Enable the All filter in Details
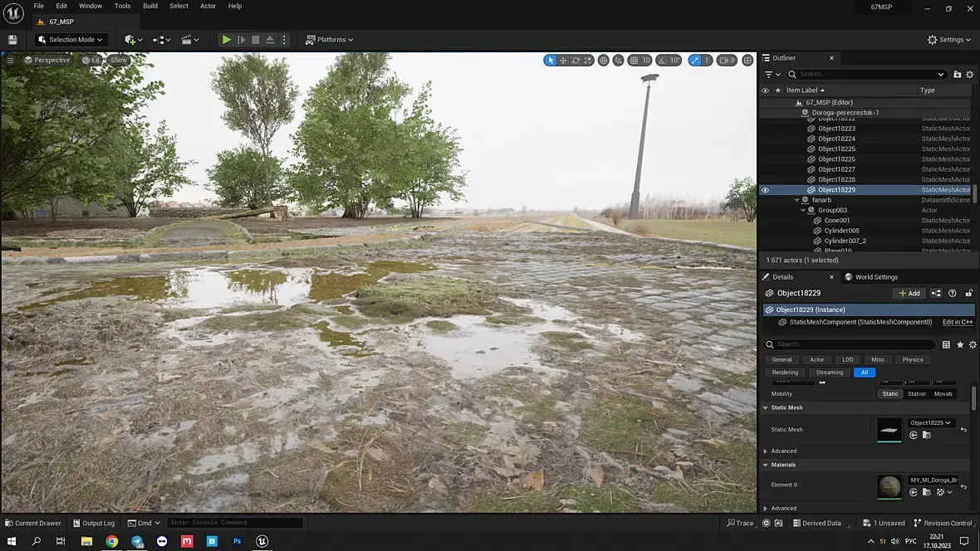 [x=865, y=373]
